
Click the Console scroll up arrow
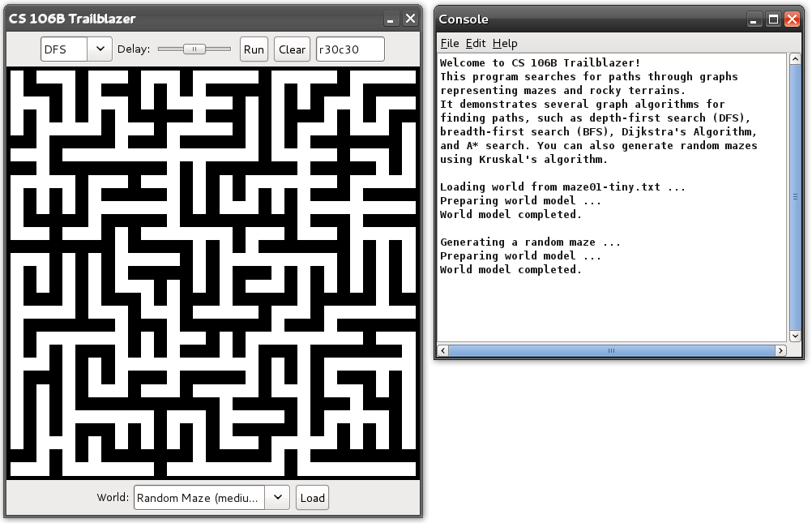tap(795, 60)
